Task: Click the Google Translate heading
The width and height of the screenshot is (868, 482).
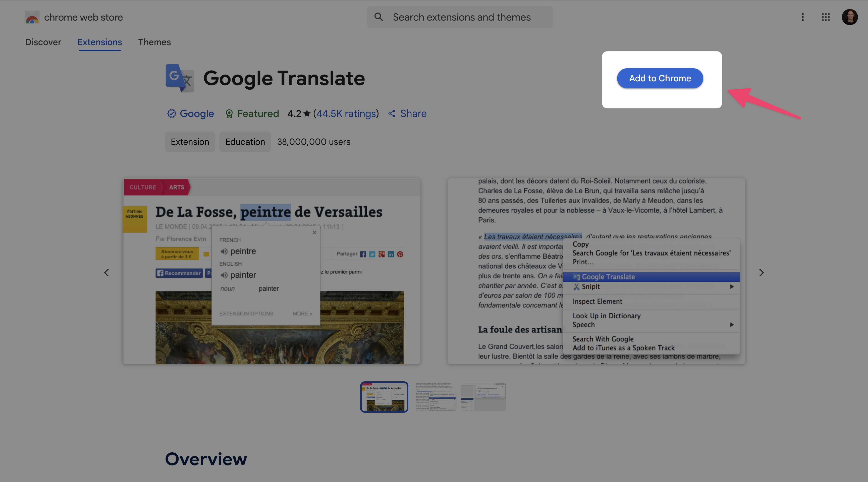Action: point(284,78)
